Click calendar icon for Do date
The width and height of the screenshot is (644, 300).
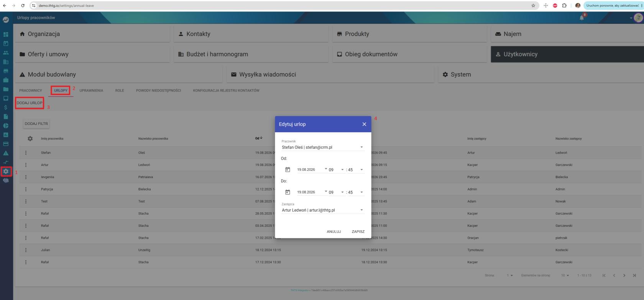point(287,192)
